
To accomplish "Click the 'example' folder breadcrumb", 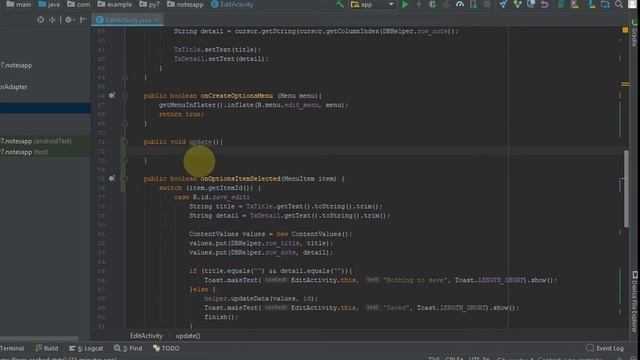I will [115, 4].
